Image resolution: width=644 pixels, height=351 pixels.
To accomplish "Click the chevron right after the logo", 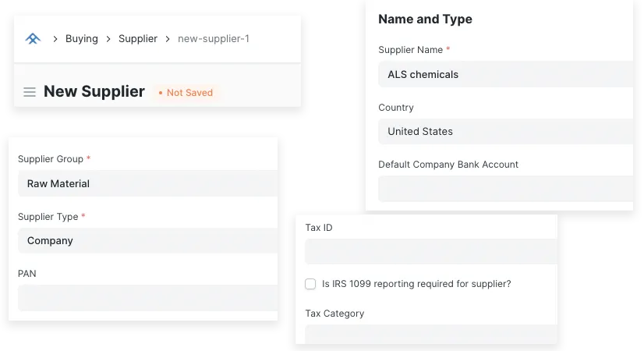I will 55,38.
